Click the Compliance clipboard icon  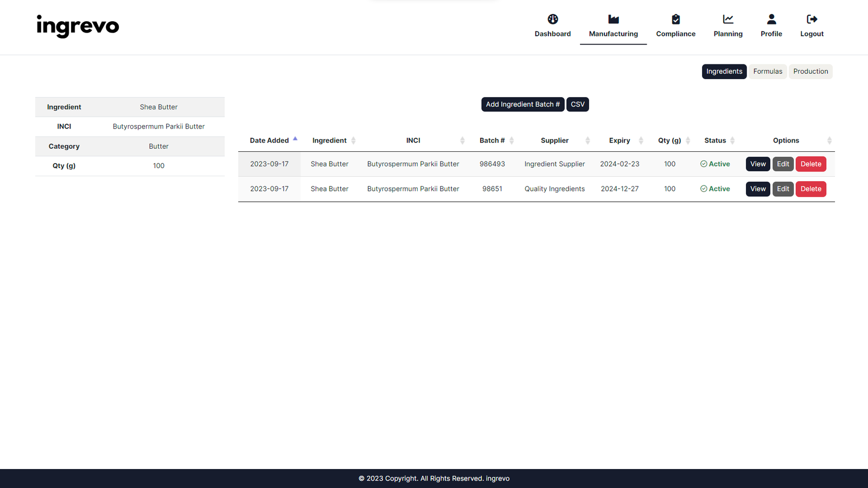(676, 19)
